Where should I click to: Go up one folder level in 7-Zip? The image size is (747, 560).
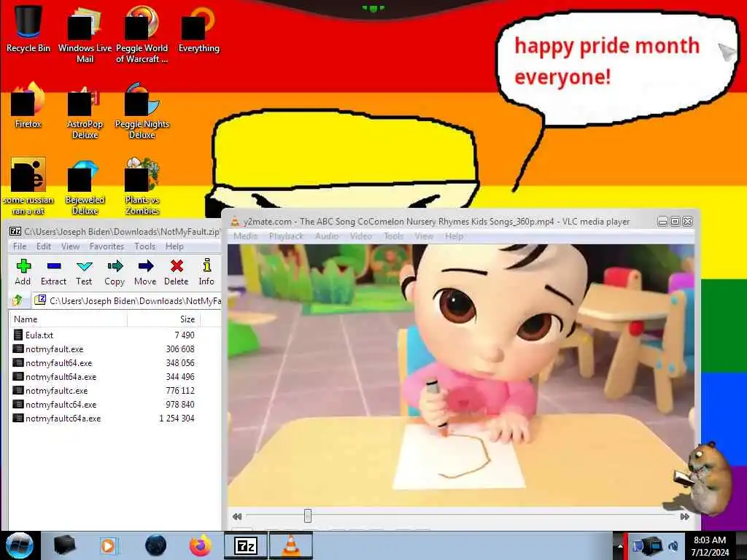(x=18, y=300)
